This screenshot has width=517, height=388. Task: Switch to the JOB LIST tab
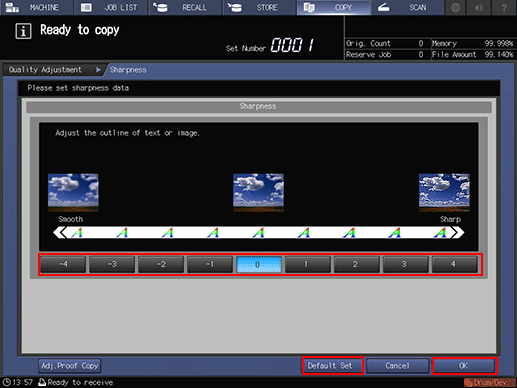[x=111, y=7]
